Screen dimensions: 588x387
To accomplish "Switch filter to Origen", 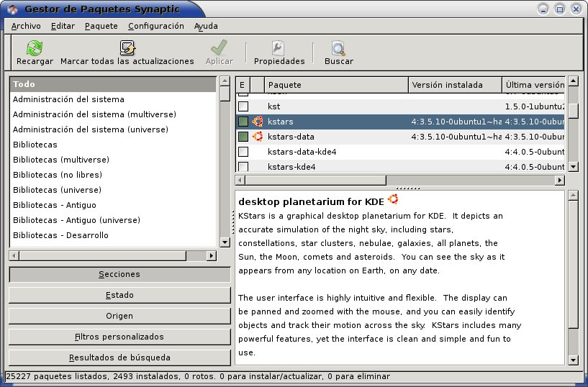I will [119, 316].
